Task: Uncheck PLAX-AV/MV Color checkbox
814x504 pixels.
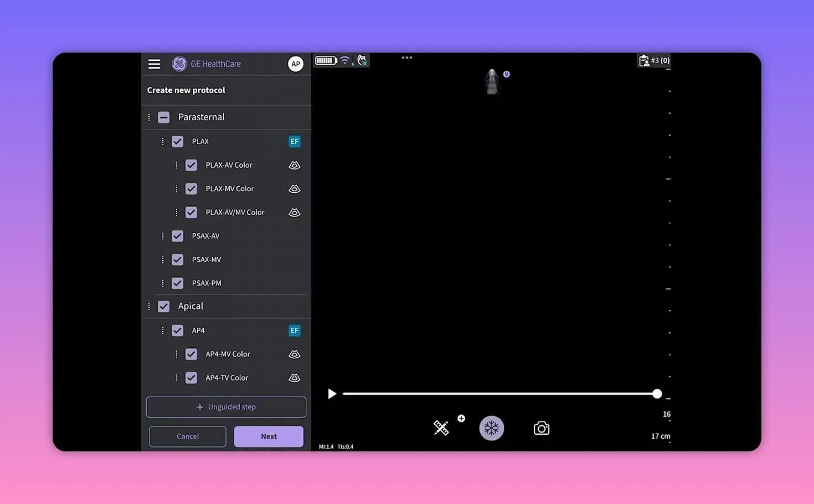Action: point(191,213)
